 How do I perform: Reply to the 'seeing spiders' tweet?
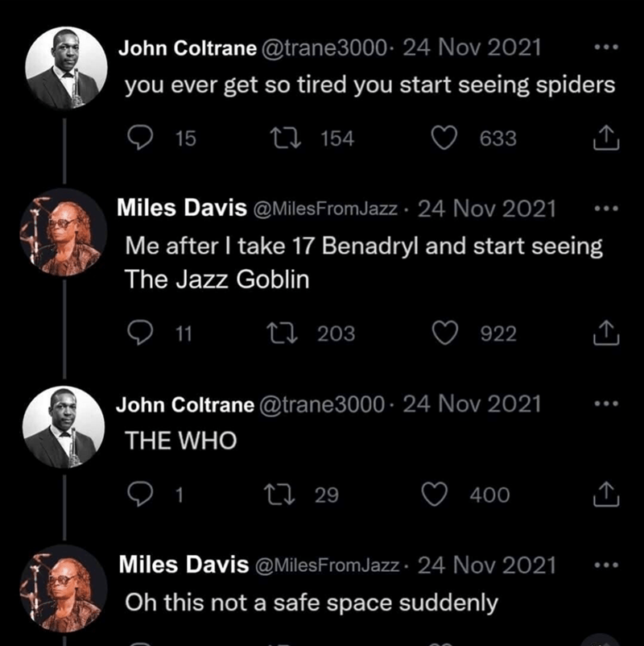point(141,139)
